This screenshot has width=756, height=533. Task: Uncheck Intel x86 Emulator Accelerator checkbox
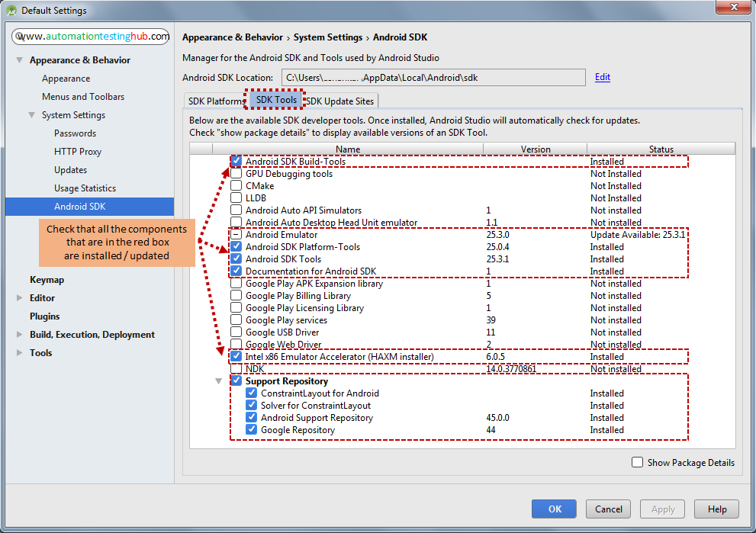pos(236,356)
